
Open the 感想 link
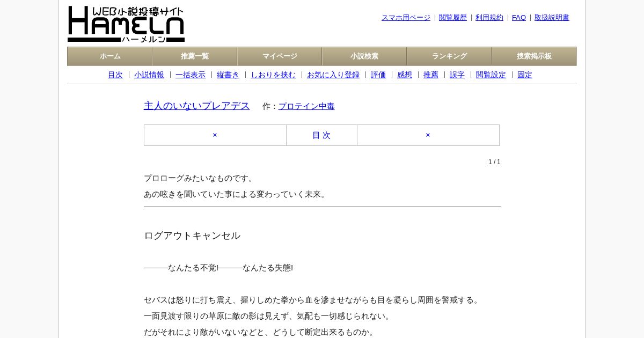pos(405,75)
